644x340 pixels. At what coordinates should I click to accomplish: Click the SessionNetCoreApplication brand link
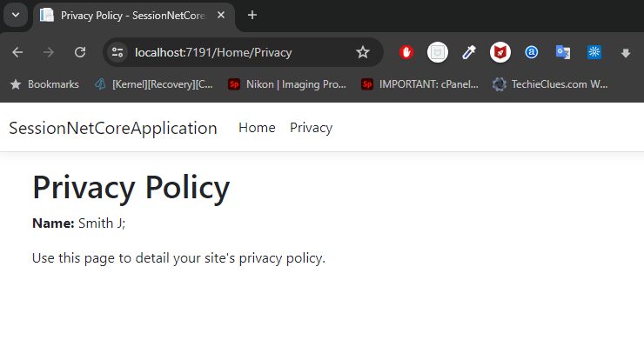click(113, 128)
